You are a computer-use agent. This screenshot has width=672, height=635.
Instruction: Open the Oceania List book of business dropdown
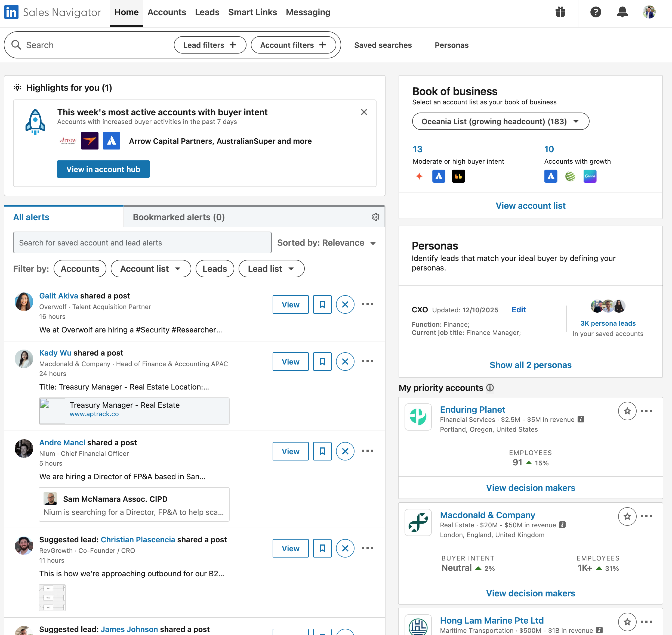tap(501, 121)
